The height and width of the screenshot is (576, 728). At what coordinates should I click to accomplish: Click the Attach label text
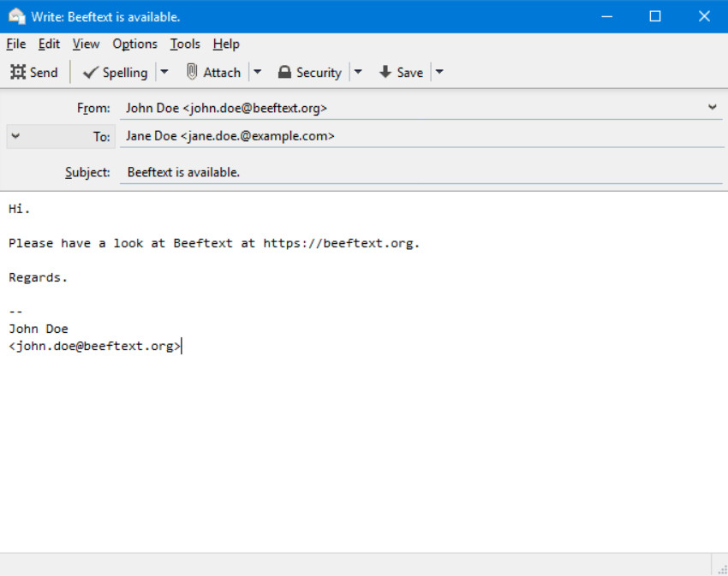(x=222, y=73)
